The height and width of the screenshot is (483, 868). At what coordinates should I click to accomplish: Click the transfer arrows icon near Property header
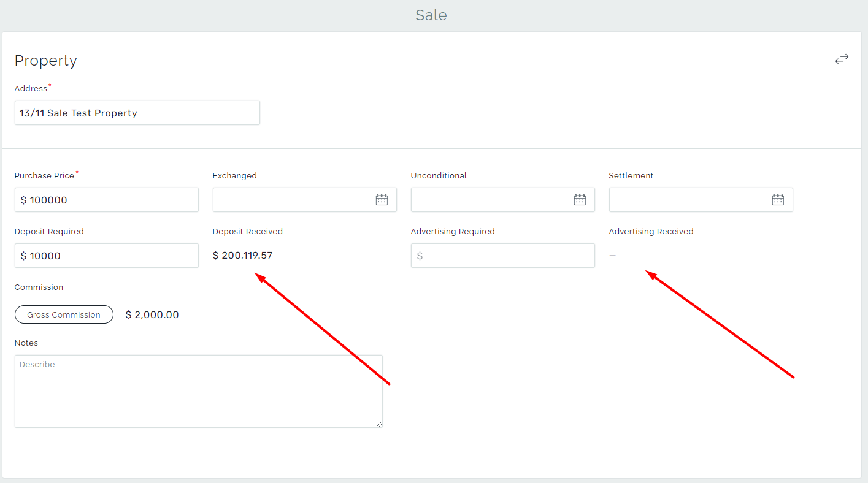coord(841,58)
